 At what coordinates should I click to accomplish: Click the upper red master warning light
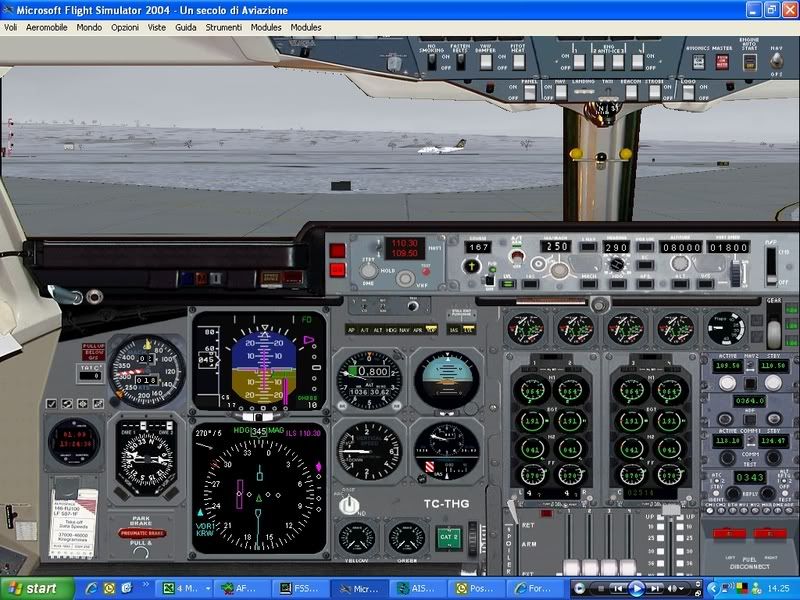coord(337,251)
